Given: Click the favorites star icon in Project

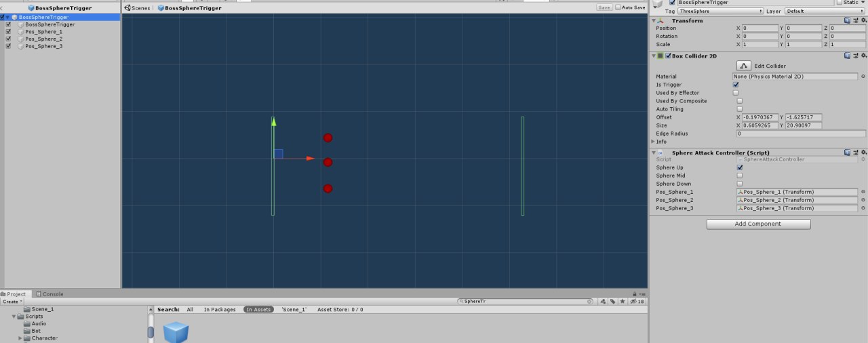Looking at the screenshot, I should pos(623,301).
